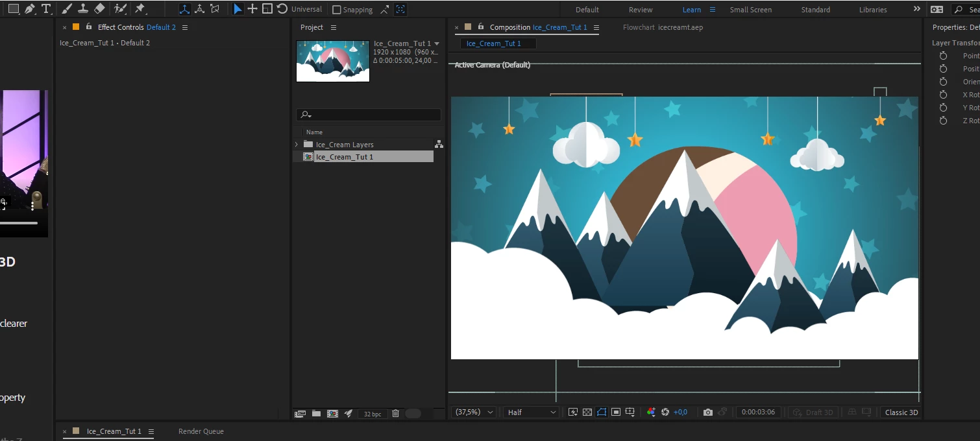This screenshot has width=980, height=441.
Task: Activate View Axis mode
Action: click(215, 9)
